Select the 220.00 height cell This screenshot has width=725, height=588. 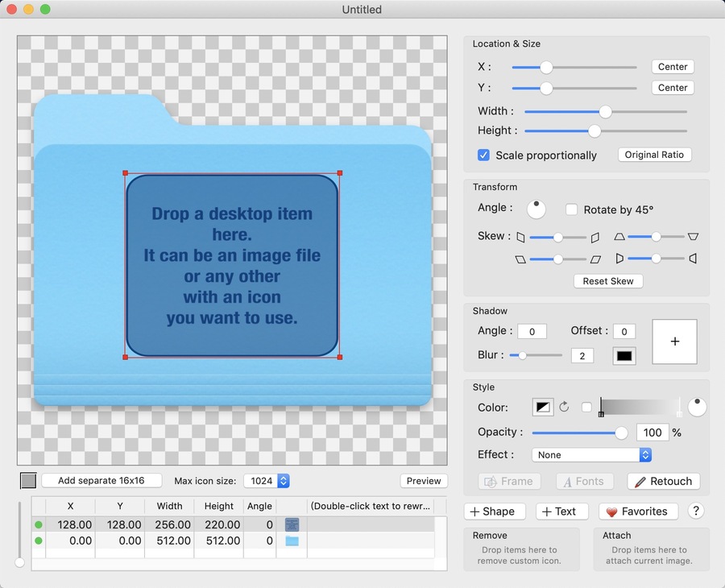[x=218, y=524]
